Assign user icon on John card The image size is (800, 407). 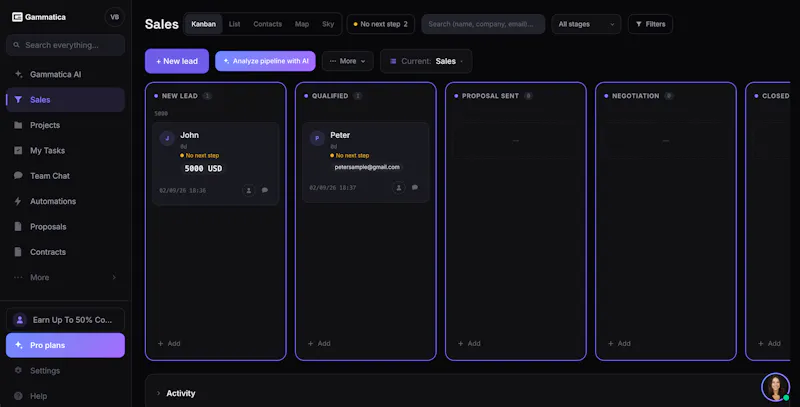(x=248, y=190)
